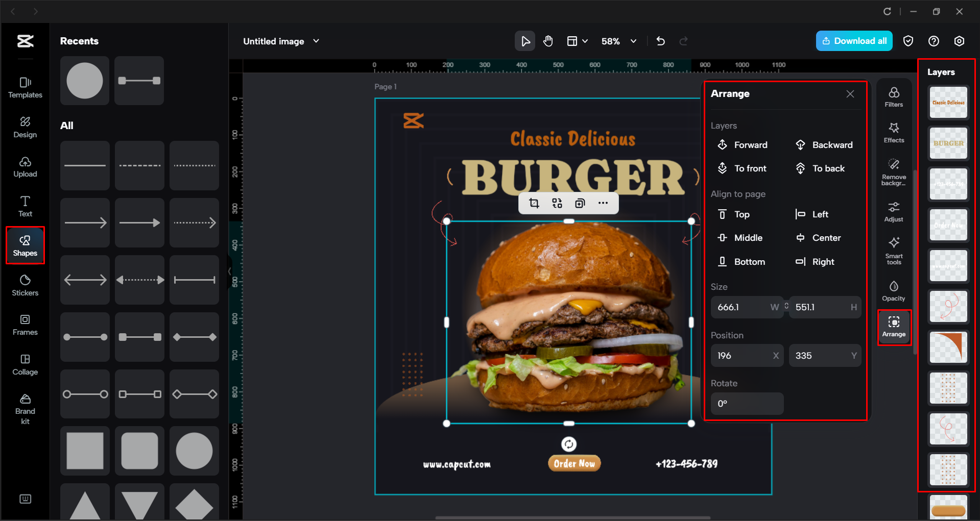Open the Text panel
Image resolution: width=980 pixels, height=521 pixels.
[25, 205]
